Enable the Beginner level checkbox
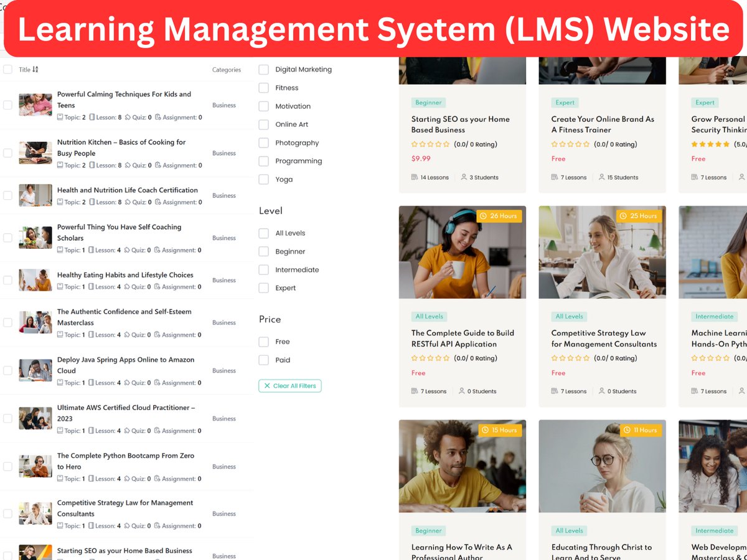The image size is (747, 560). click(264, 251)
